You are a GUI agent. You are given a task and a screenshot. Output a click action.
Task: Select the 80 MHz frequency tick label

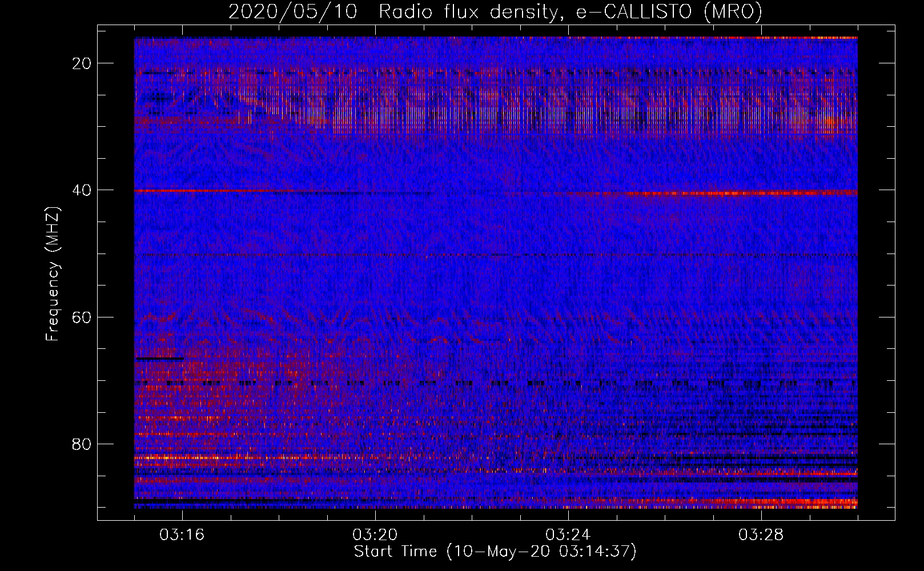pyautogui.click(x=82, y=444)
